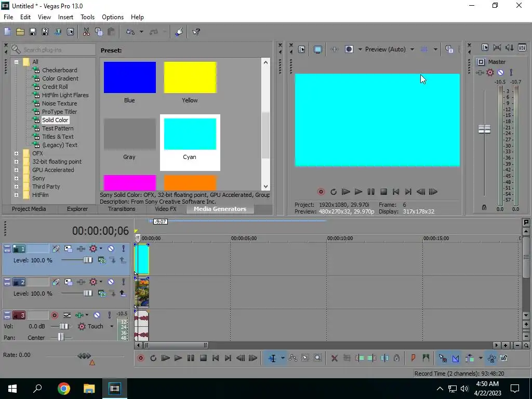Click Preview on External Monitor icon

[318, 49]
